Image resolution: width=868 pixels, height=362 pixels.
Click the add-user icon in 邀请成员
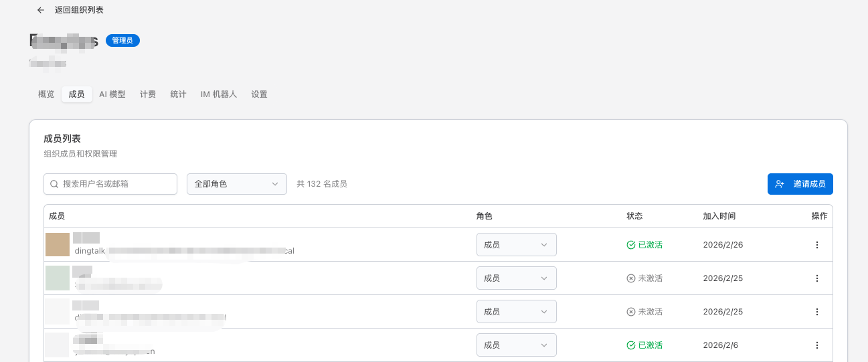[x=780, y=184]
